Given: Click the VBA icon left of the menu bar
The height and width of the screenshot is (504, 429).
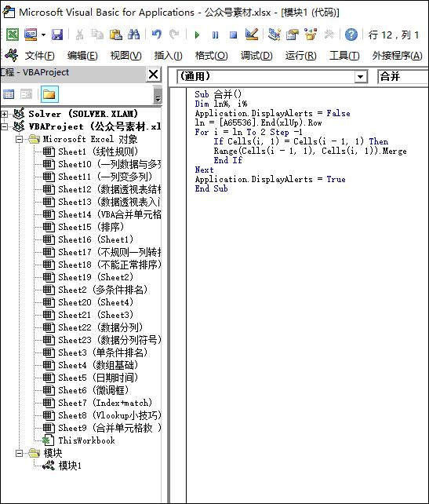Looking at the screenshot, I should [12, 55].
